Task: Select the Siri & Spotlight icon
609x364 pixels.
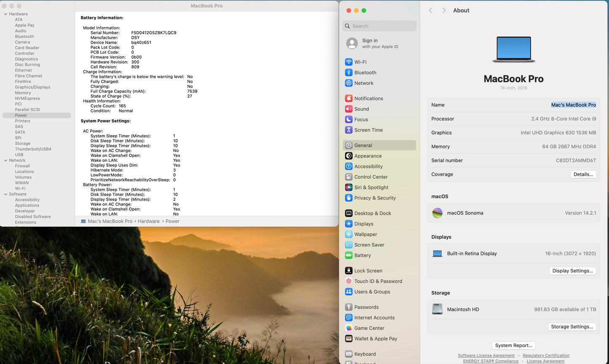Action: pos(349,187)
